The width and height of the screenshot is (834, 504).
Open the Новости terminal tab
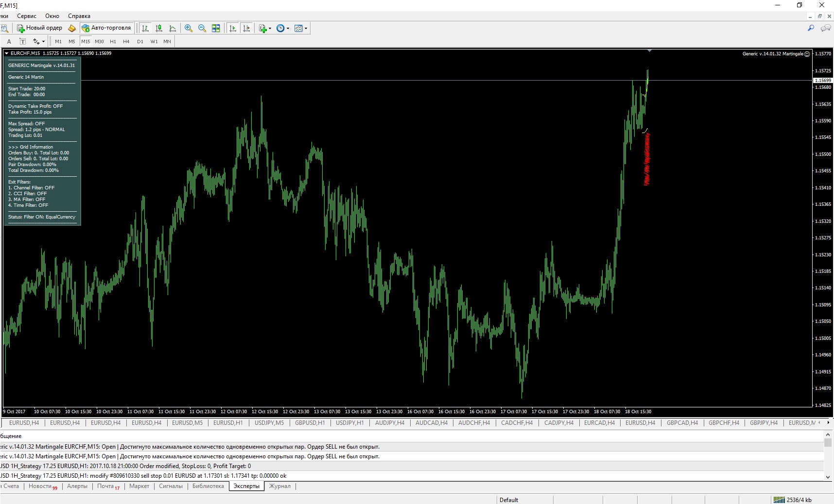click(x=43, y=486)
